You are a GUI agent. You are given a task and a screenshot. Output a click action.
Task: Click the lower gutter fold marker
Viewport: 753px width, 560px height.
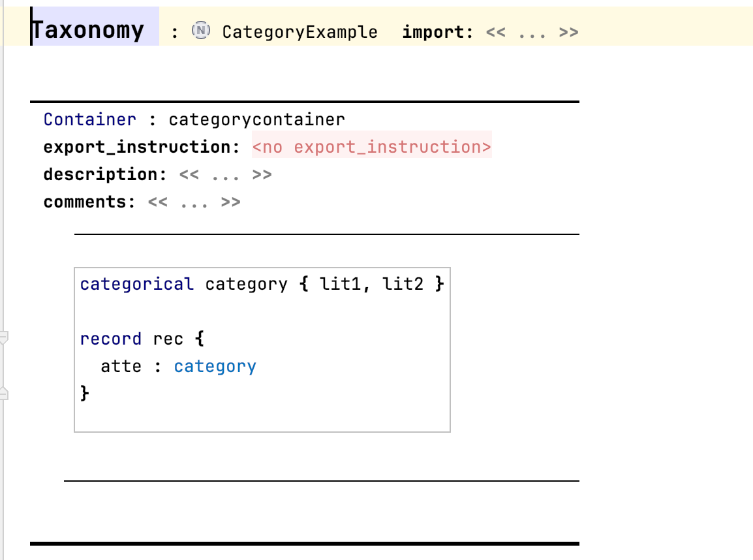point(4,392)
